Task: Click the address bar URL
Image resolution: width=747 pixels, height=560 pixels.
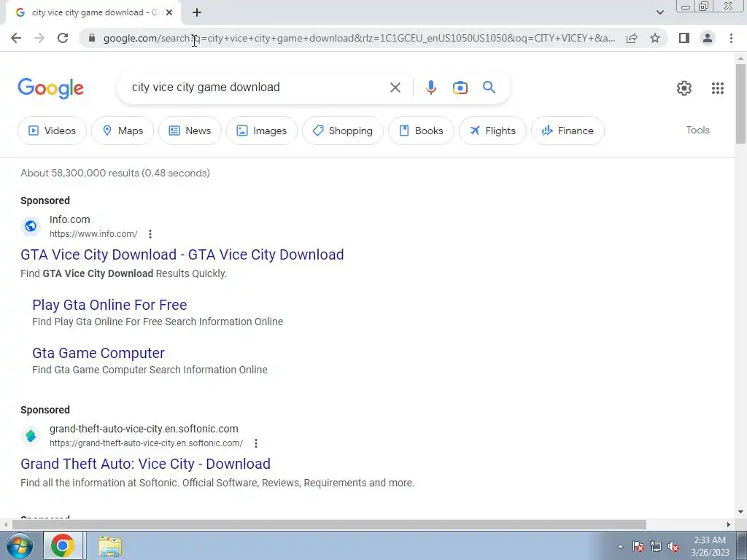Action: pyautogui.click(x=359, y=38)
